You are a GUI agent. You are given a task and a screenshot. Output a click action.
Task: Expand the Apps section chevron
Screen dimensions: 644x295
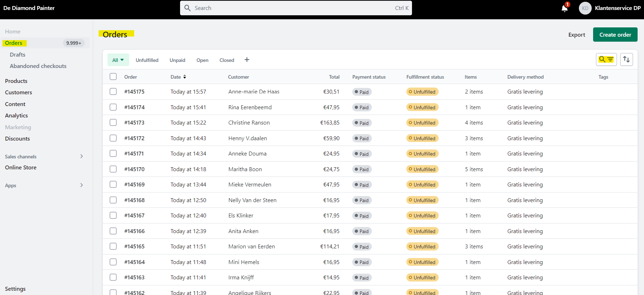81,185
